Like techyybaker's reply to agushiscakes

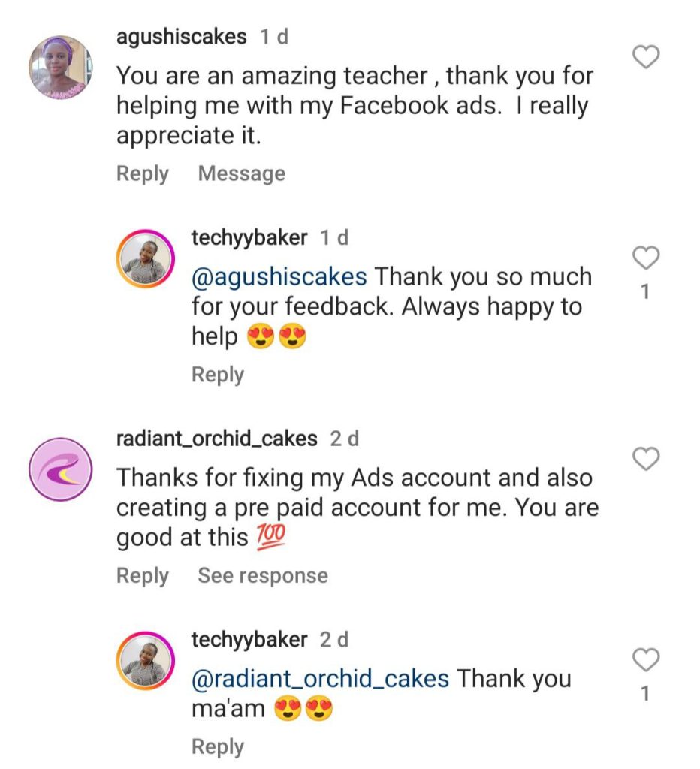click(x=646, y=258)
